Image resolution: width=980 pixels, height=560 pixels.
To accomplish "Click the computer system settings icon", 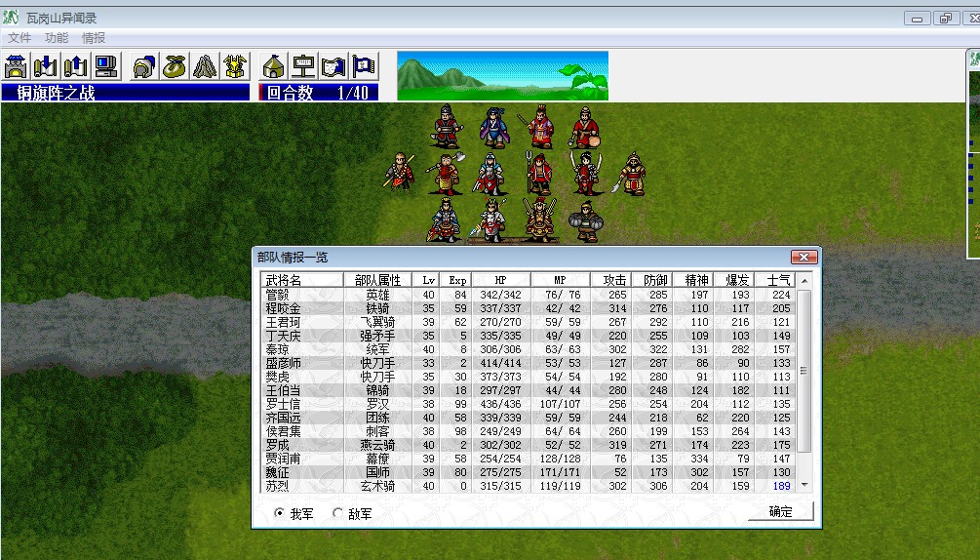I will [106, 66].
